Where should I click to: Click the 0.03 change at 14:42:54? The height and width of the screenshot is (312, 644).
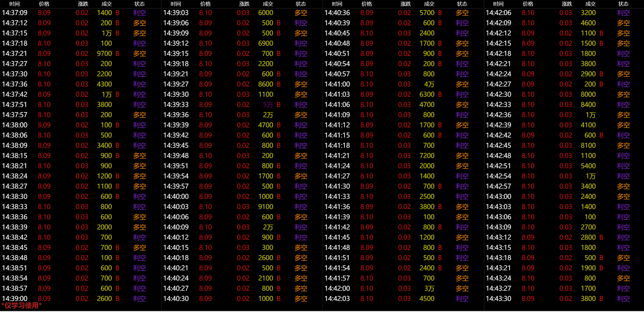coord(566,176)
